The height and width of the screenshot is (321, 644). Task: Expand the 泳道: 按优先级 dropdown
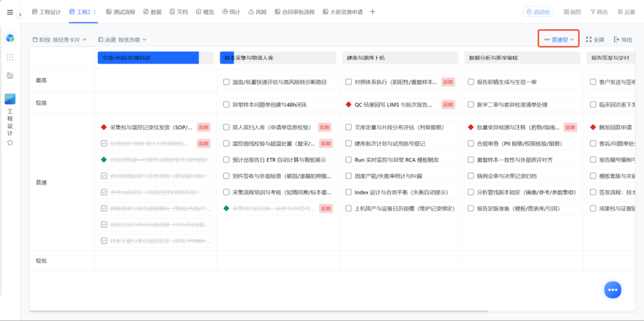pos(122,40)
